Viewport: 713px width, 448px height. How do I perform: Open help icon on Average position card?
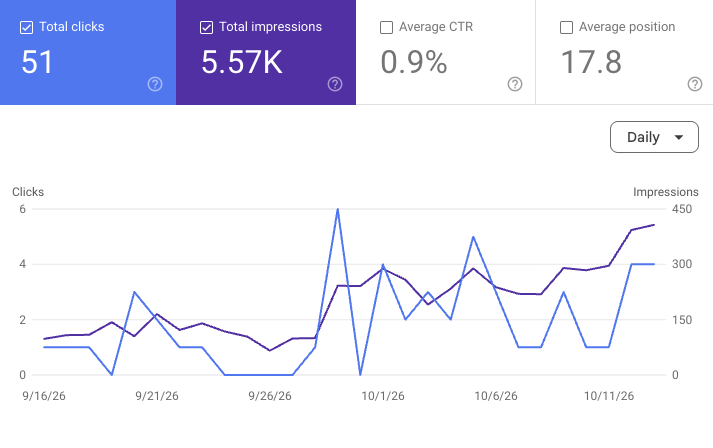(x=695, y=84)
